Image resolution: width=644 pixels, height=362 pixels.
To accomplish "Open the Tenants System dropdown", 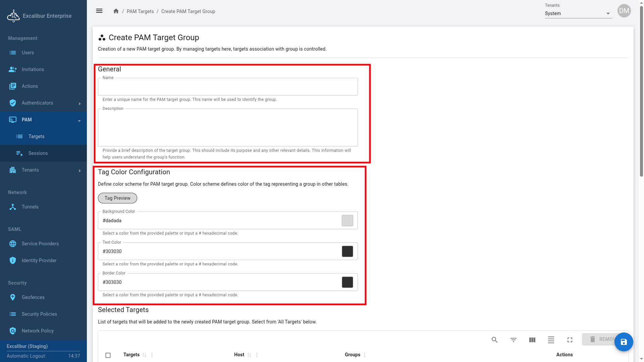I will pos(578,13).
